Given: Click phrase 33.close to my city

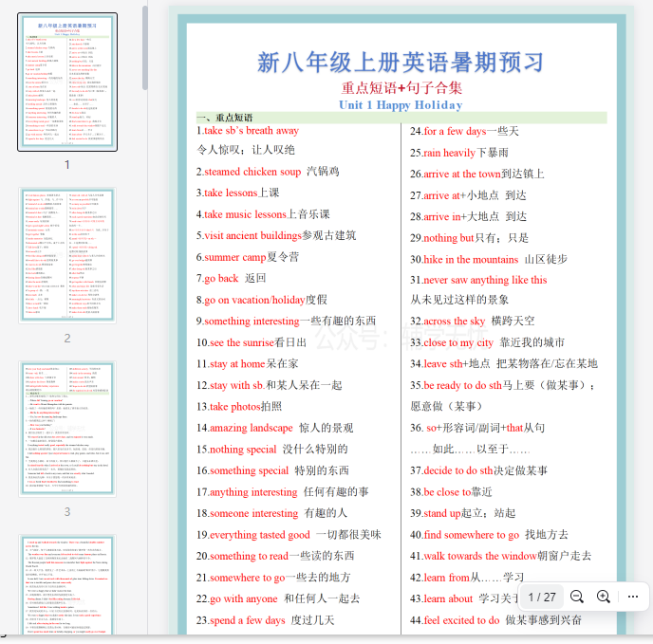Looking at the screenshot, I should (x=452, y=342).
